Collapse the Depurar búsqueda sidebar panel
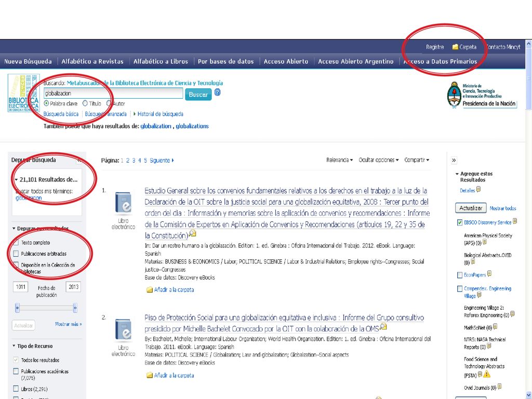 coord(79,160)
